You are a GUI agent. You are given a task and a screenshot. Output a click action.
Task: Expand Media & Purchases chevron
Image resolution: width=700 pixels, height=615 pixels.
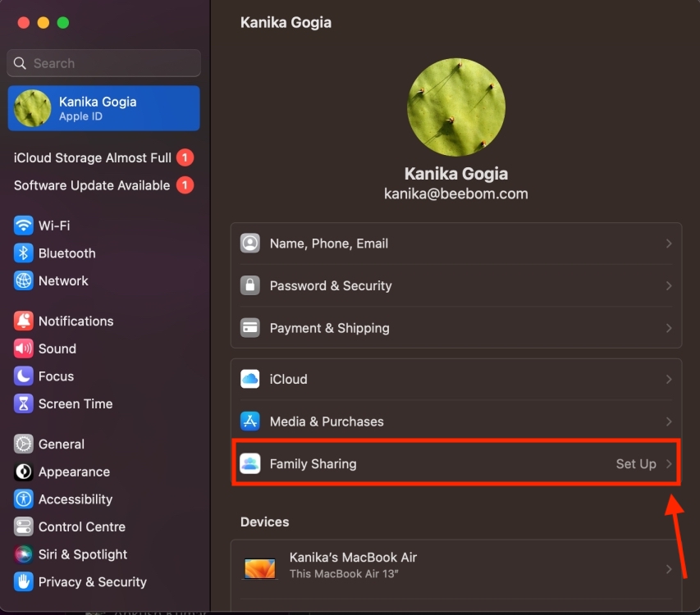tap(669, 421)
